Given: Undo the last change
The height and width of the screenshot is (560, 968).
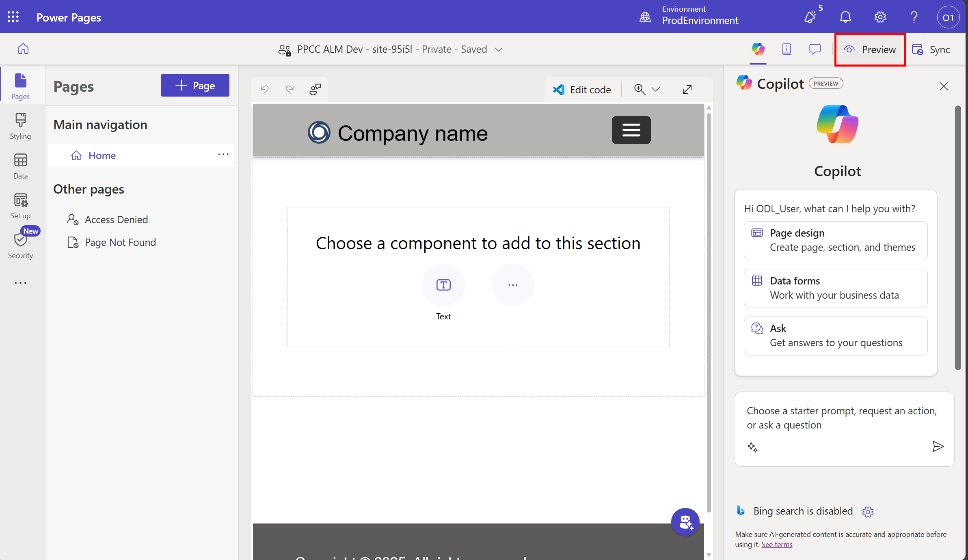Looking at the screenshot, I should pyautogui.click(x=265, y=89).
